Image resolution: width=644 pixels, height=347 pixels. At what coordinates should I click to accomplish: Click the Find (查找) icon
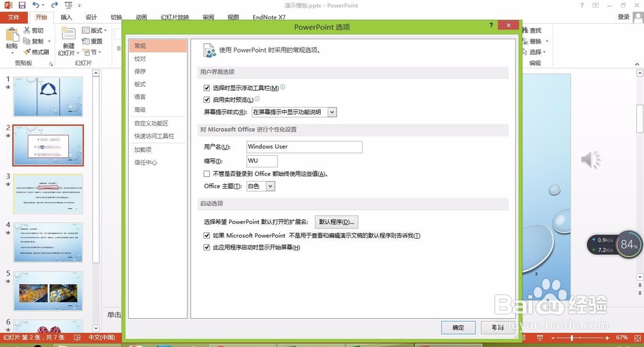tap(525, 30)
